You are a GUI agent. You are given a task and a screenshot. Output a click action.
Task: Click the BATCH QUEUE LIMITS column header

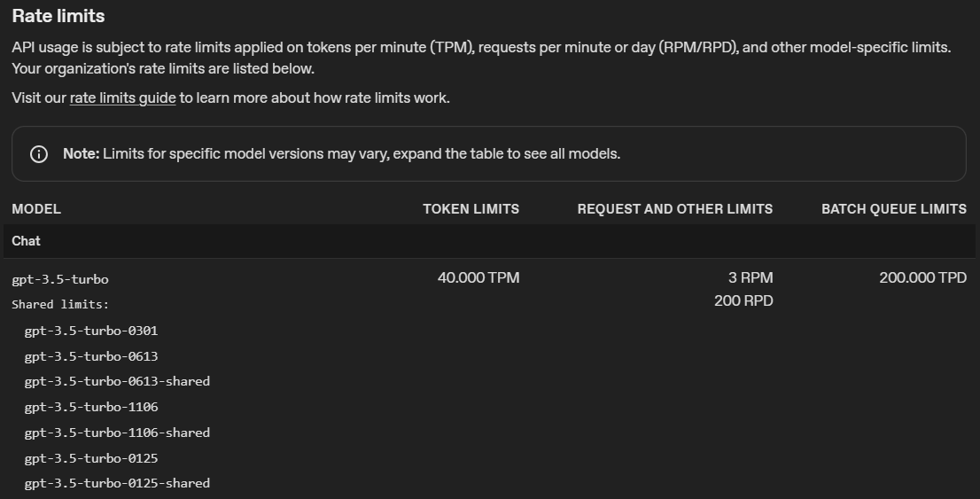(893, 209)
